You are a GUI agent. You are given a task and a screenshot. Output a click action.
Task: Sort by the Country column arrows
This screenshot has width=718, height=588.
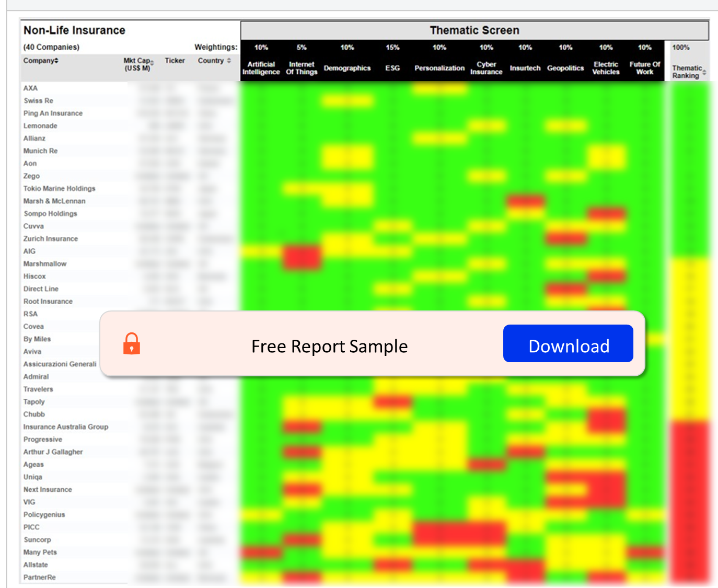coord(229,61)
